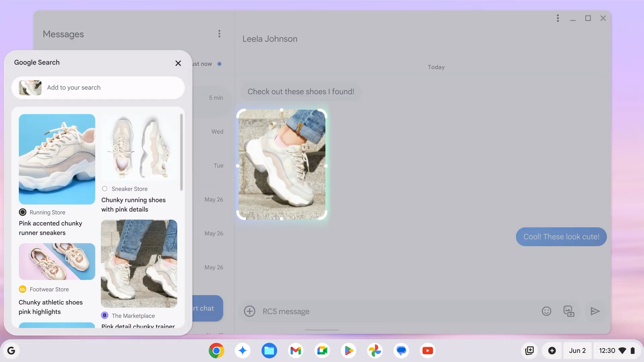Select the shoe thumbnail in search box
Image resolution: width=644 pixels, height=362 pixels.
click(30, 87)
